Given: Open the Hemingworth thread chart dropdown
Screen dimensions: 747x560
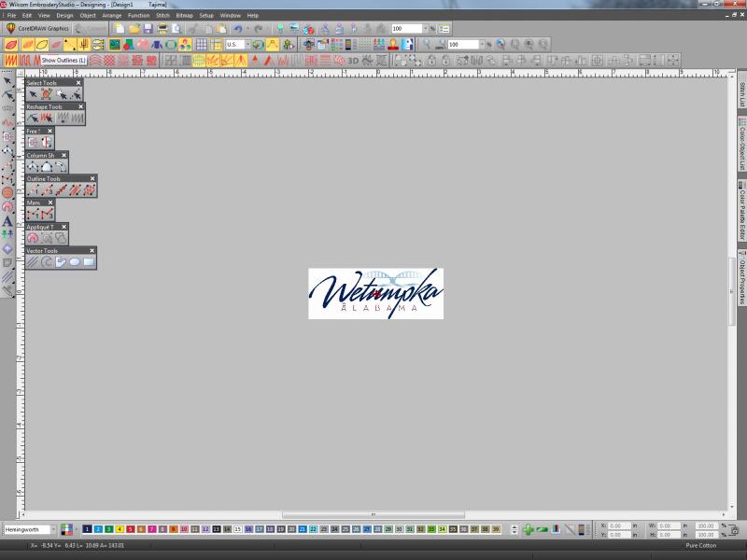Looking at the screenshot, I should 53,529.
